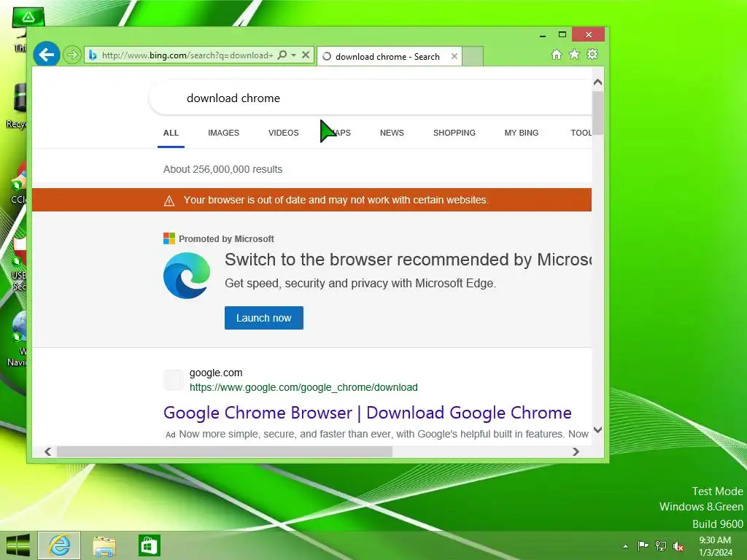747x560 pixels.
Task: Open the Windows Start button
Action: click(x=18, y=545)
